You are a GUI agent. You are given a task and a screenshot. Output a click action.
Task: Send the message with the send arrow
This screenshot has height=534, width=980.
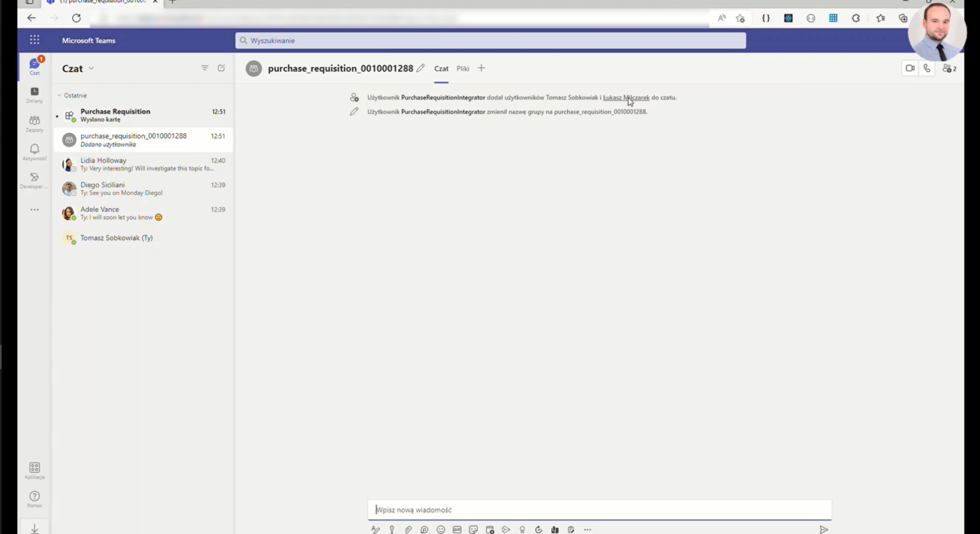[824, 529]
